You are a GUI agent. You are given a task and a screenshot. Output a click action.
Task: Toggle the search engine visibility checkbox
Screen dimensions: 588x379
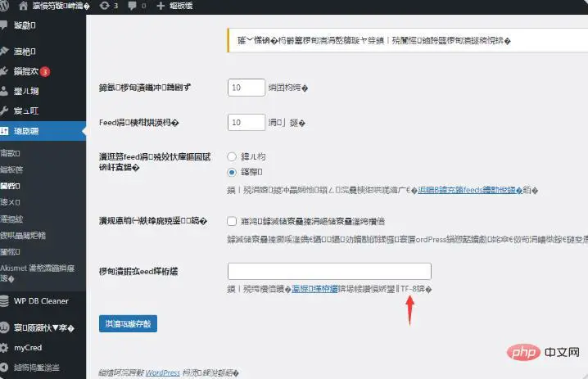point(232,221)
